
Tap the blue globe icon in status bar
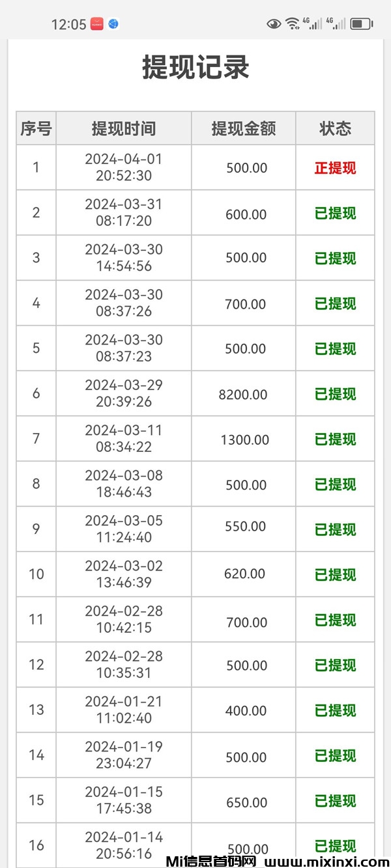click(113, 24)
